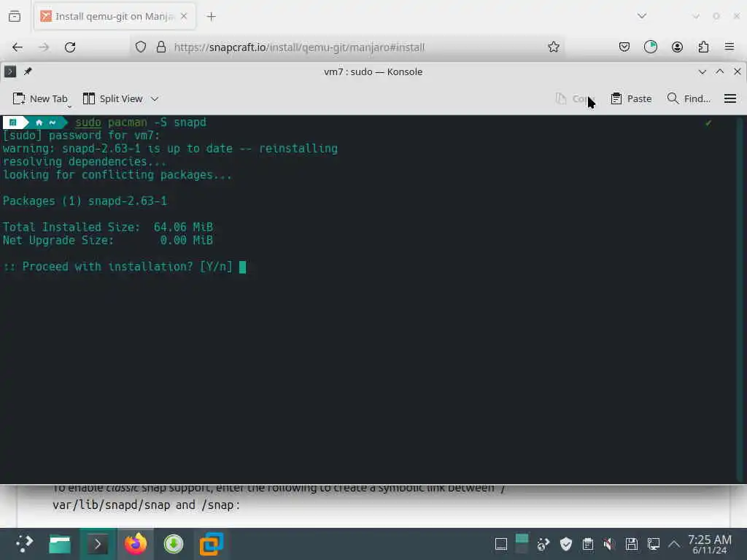Reload the snapcraft.io page
The height and width of the screenshot is (560, 747).
coord(70,47)
